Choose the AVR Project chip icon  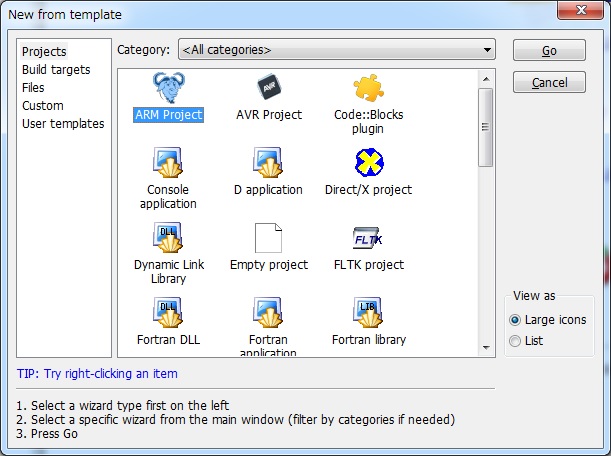(x=269, y=87)
